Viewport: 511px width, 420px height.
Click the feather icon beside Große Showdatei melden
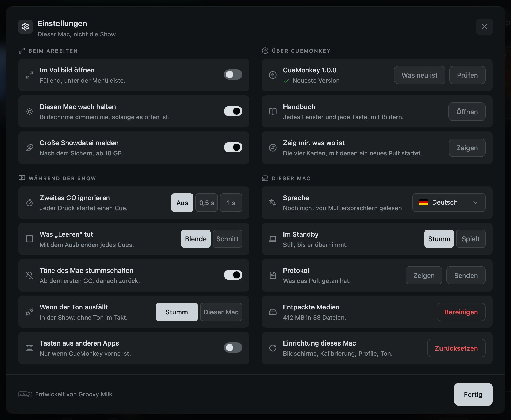click(x=30, y=148)
